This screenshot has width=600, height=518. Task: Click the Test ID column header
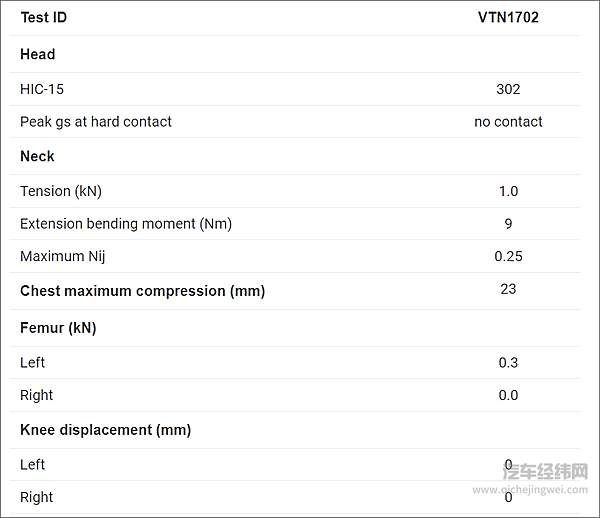point(44,18)
